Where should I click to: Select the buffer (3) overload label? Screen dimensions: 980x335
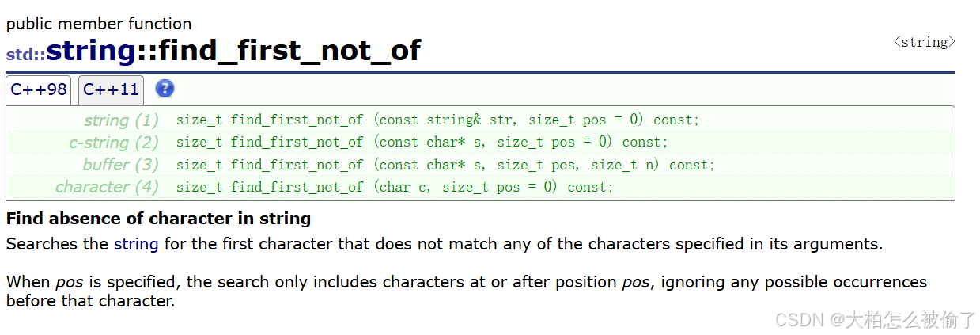pyautogui.click(x=121, y=165)
